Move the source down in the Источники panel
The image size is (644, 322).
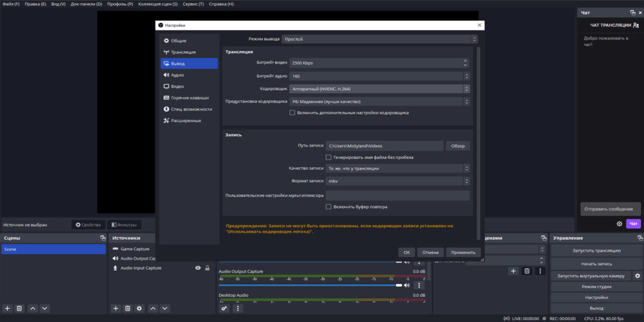(165, 308)
